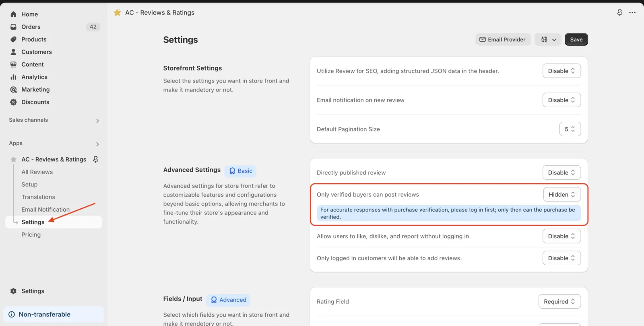This screenshot has width=644, height=326.
Task: Open the language translate dropdown near Save
Action: pyautogui.click(x=548, y=39)
